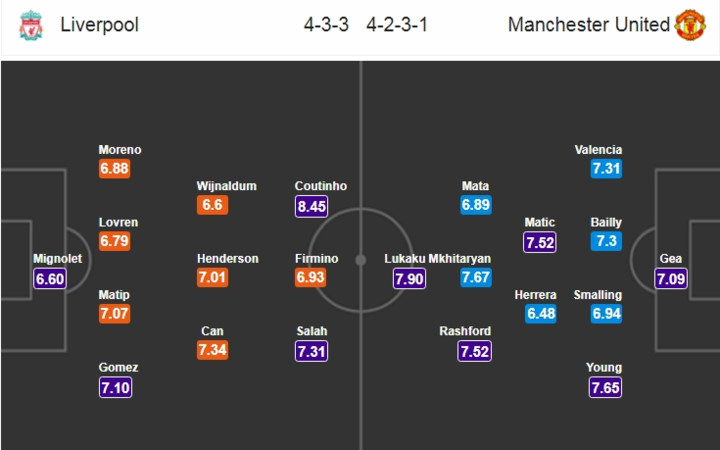Open the Liverpool team name link

click(x=99, y=25)
